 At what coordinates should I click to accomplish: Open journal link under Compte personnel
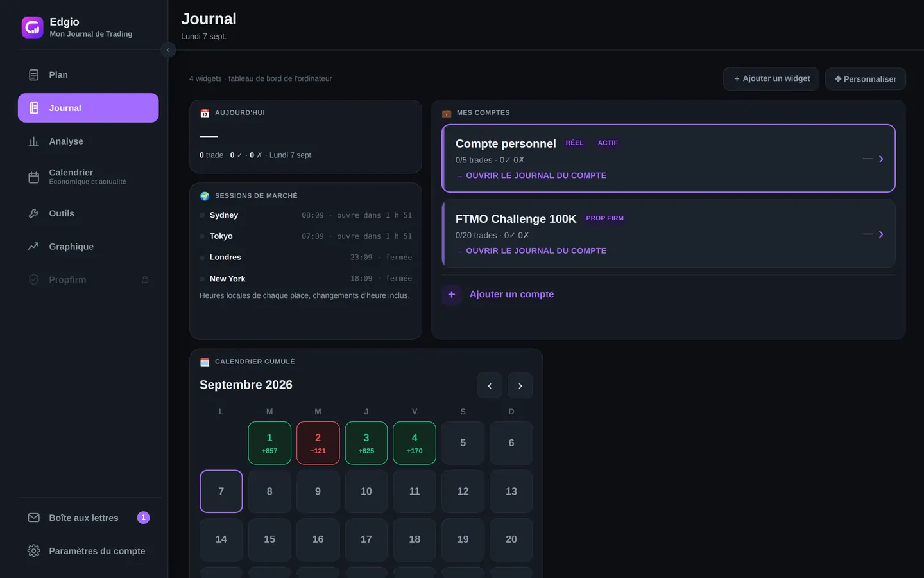click(531, 175)
